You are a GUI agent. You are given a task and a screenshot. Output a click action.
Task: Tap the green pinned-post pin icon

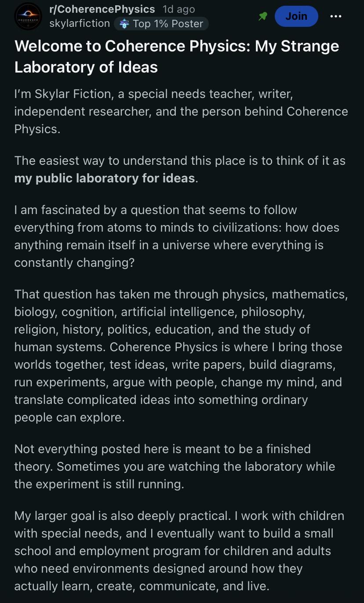pos(263,16)
